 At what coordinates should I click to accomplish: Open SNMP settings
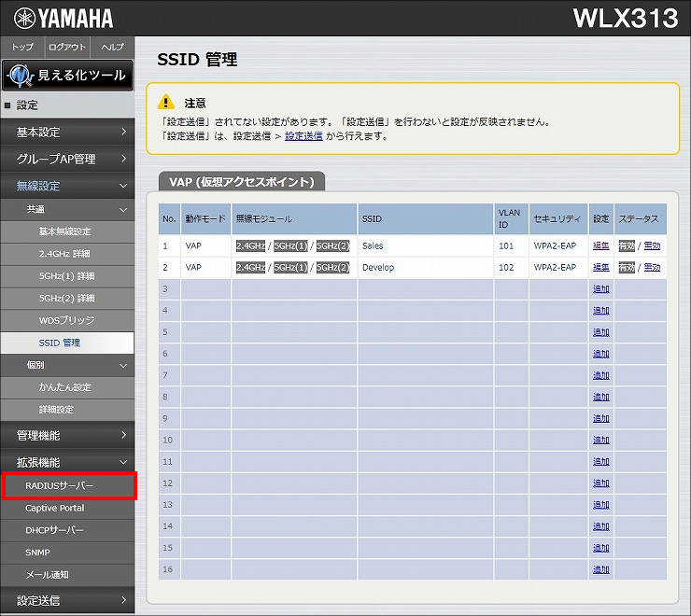pyautogui.click(x=67, y=553)
